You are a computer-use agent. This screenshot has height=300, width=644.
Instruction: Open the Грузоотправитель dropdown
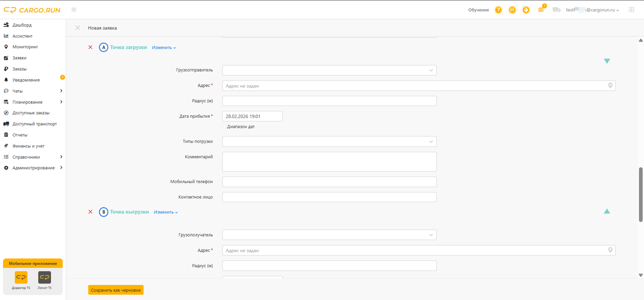(329, 70)
